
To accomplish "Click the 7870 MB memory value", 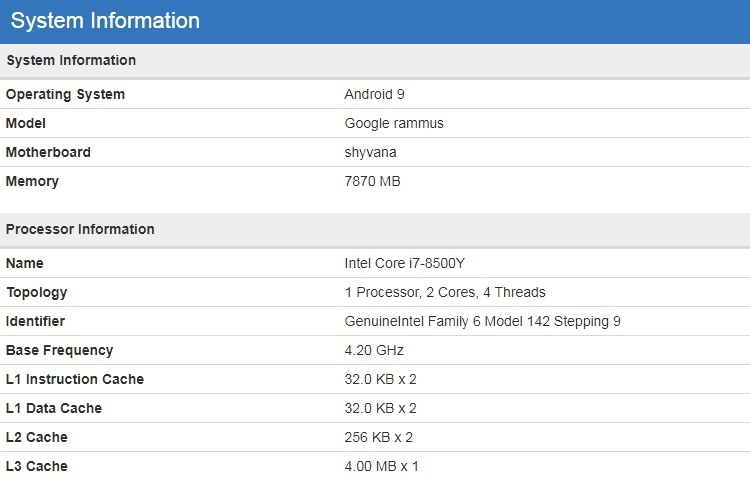I will [373, 182].
